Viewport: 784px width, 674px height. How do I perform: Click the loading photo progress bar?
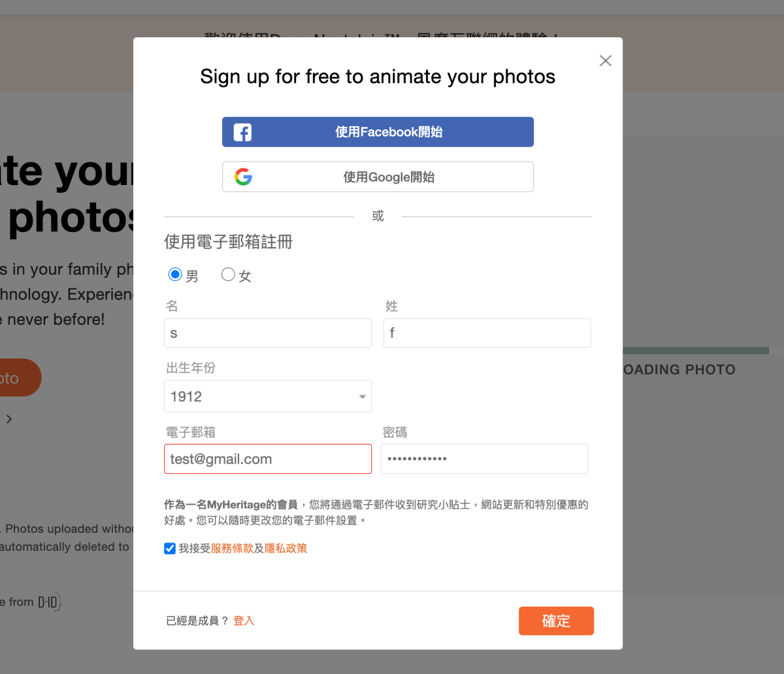pyautogui.click(x=696, y=351)
